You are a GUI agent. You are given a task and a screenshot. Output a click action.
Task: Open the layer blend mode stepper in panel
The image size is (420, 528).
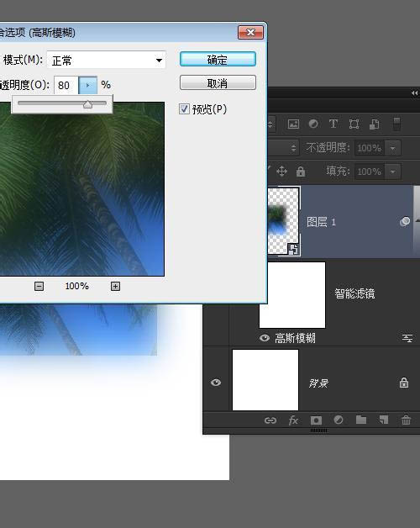pyautogui.click(x=293, y=148)
